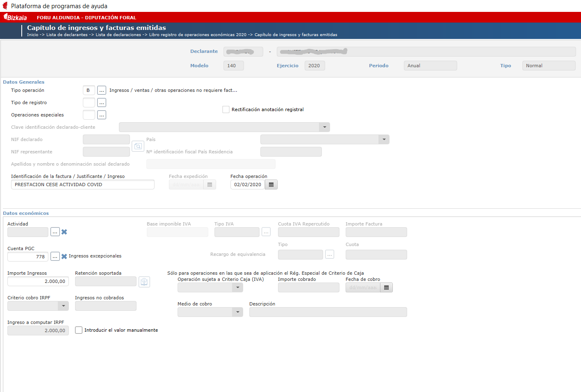Click the Fecha operación date field

[x=248, y=185]
